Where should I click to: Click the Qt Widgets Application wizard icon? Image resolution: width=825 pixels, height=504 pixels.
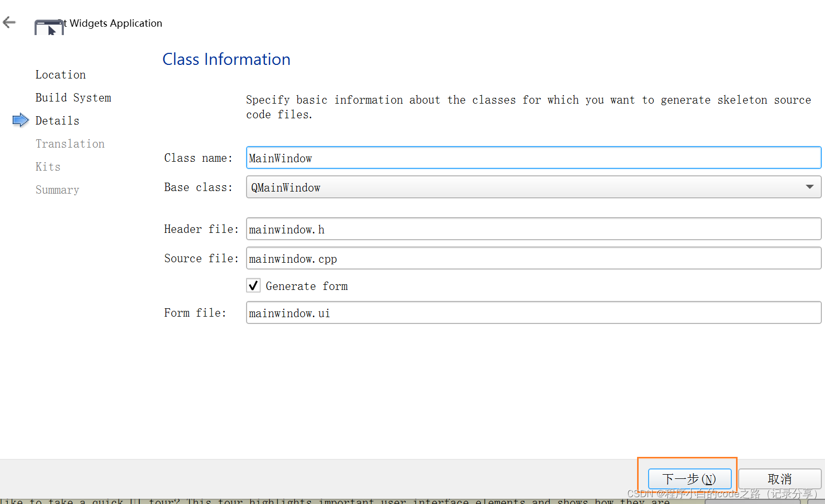pyautogui.click(x=49, y=27)
